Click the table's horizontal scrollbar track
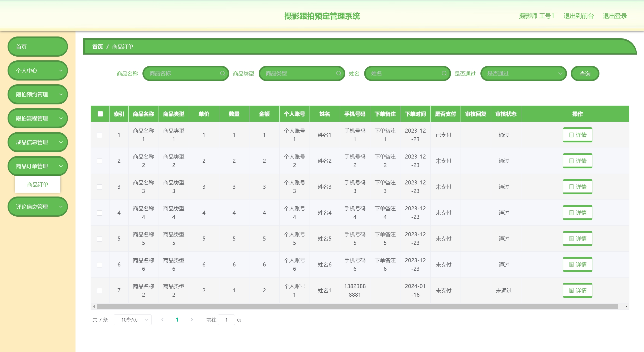 [x=357, y=306]
